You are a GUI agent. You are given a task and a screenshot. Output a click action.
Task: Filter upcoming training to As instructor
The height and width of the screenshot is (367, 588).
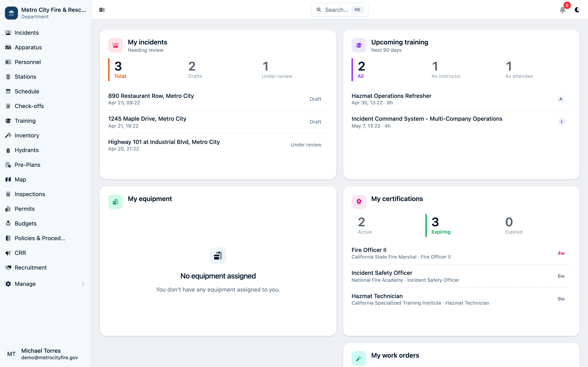[x=446, y=70]
